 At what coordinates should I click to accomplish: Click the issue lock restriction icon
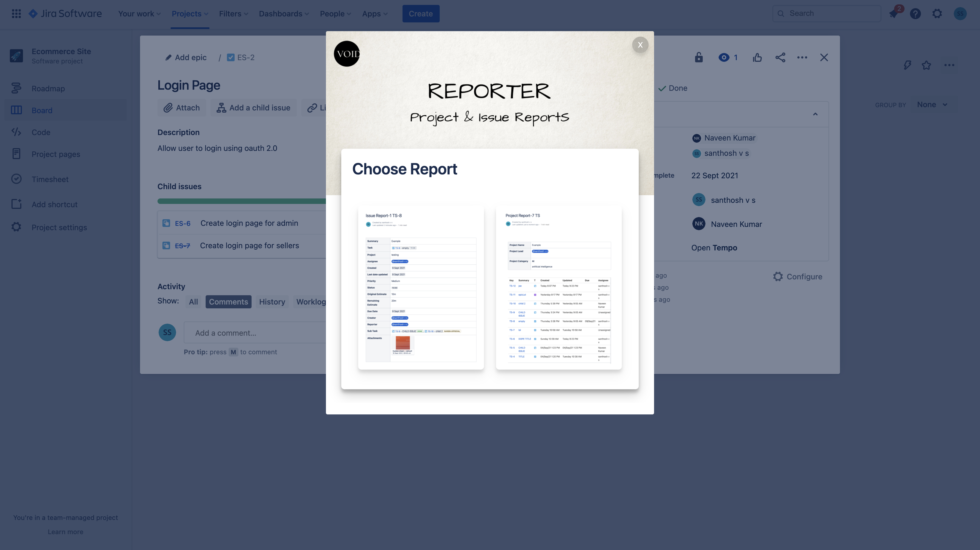click(x=699, y=57)
